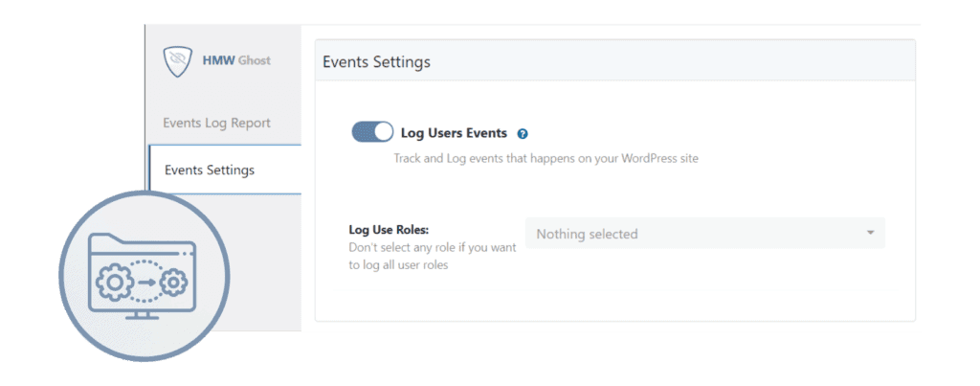980x386 pixels.
Task: Click the HMW Ghost shield logo
Action: click(178, 60)
